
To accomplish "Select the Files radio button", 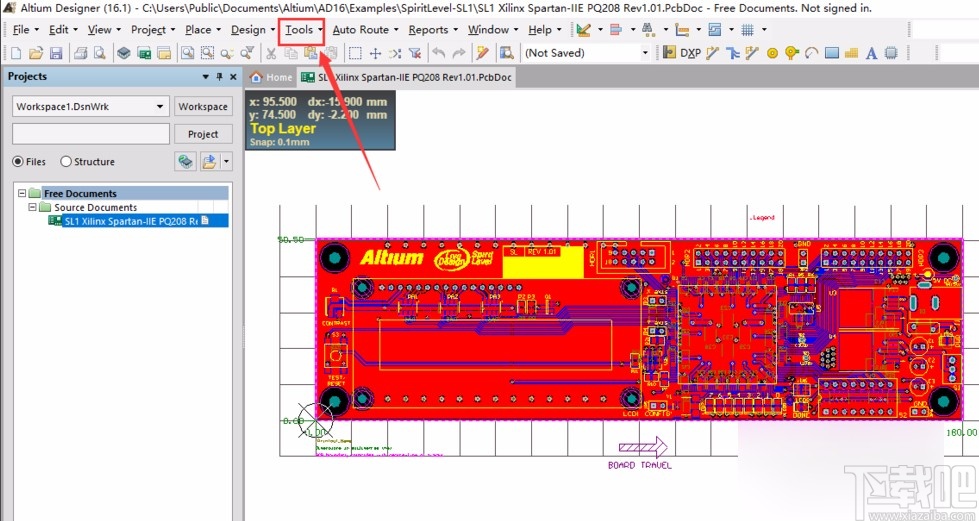I will (x=18, y=162).
